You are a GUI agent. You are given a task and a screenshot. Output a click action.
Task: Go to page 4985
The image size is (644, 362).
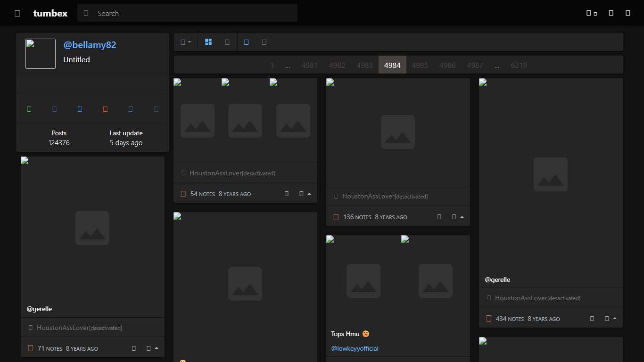click(420, 65)
